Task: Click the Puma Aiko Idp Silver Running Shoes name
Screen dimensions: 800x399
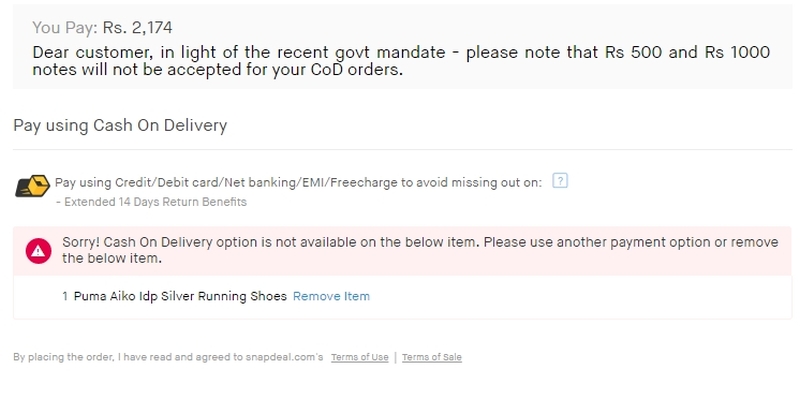Action: 180,296
